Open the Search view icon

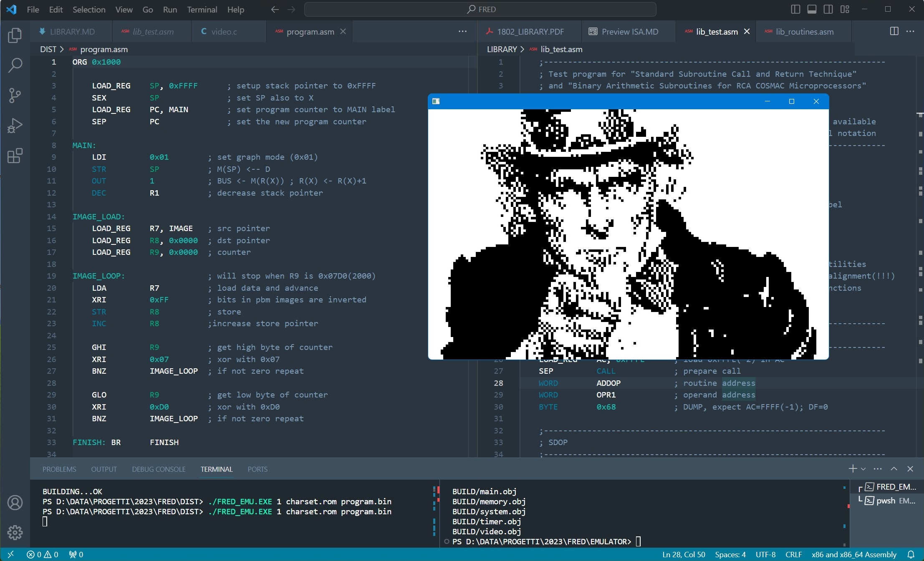[x=15, y=65]
